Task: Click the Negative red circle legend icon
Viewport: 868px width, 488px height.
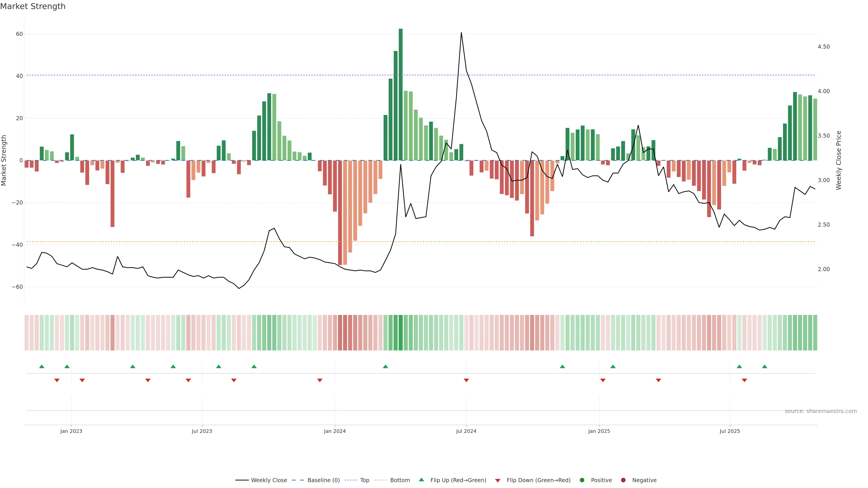Action: coord(623,480)
